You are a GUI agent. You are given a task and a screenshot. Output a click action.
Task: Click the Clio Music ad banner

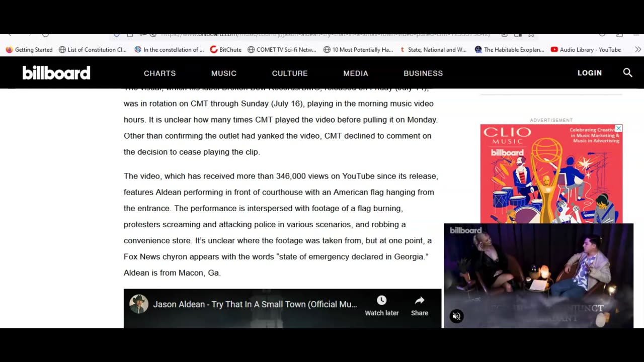[x=551, y=174]
